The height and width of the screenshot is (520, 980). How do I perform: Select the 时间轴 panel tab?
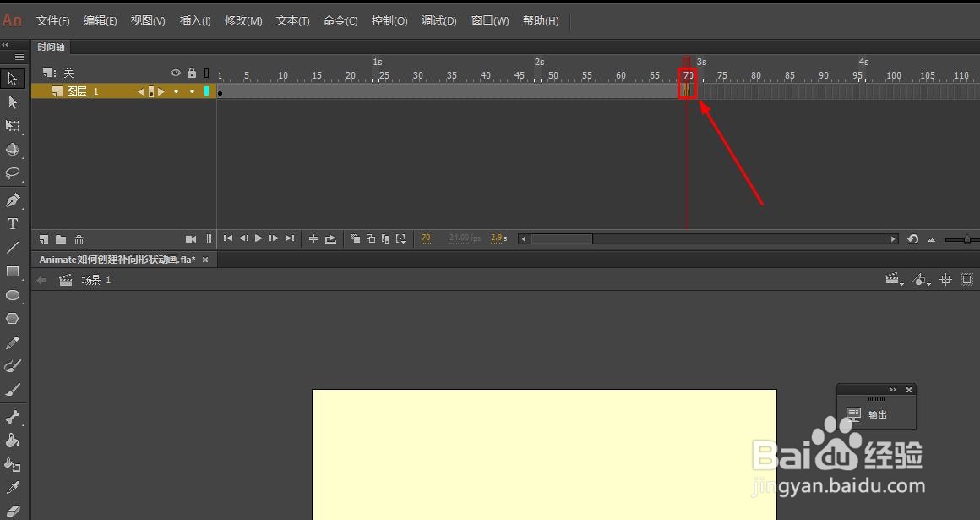51,47
